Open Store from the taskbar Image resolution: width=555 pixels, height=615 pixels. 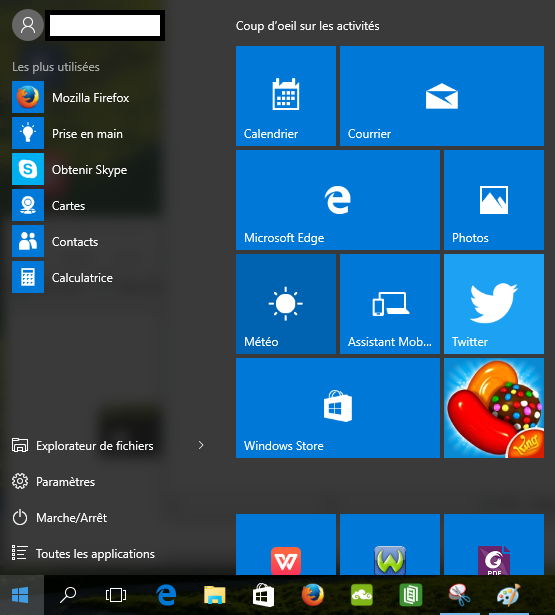(263, 595)
